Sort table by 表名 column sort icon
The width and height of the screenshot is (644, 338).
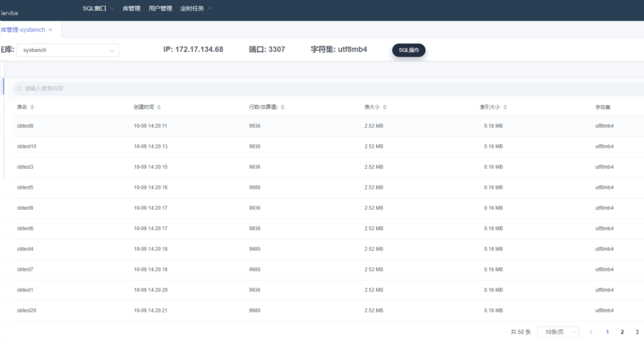pos(32,107)
